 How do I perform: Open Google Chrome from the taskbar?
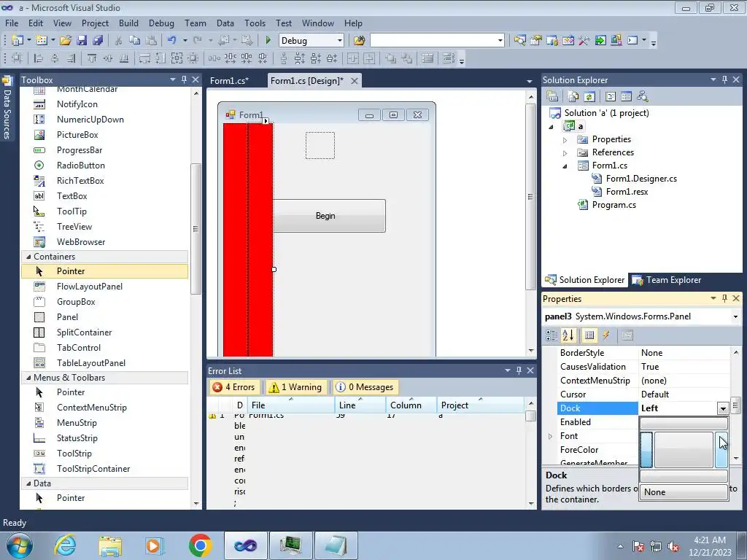pos(200,545)
